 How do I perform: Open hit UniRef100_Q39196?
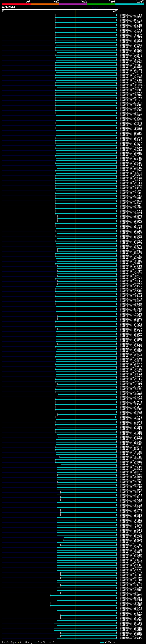tap(131, 17)
